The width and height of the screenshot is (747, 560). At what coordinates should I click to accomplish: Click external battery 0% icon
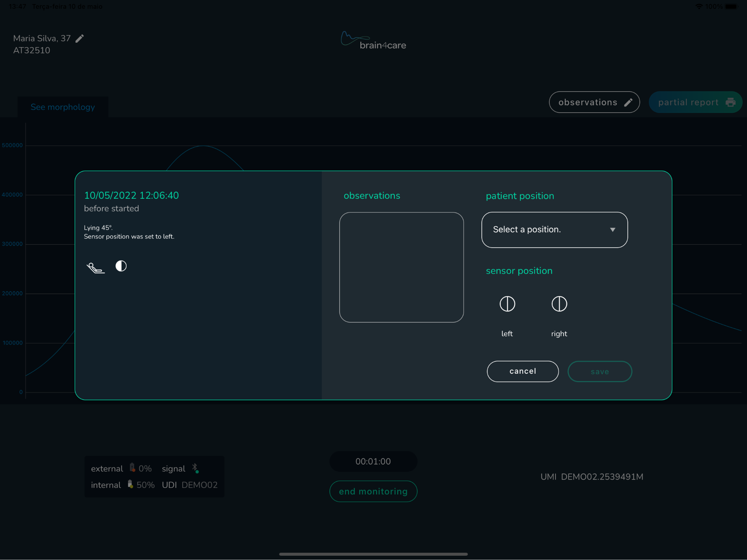tap(132, 468)
